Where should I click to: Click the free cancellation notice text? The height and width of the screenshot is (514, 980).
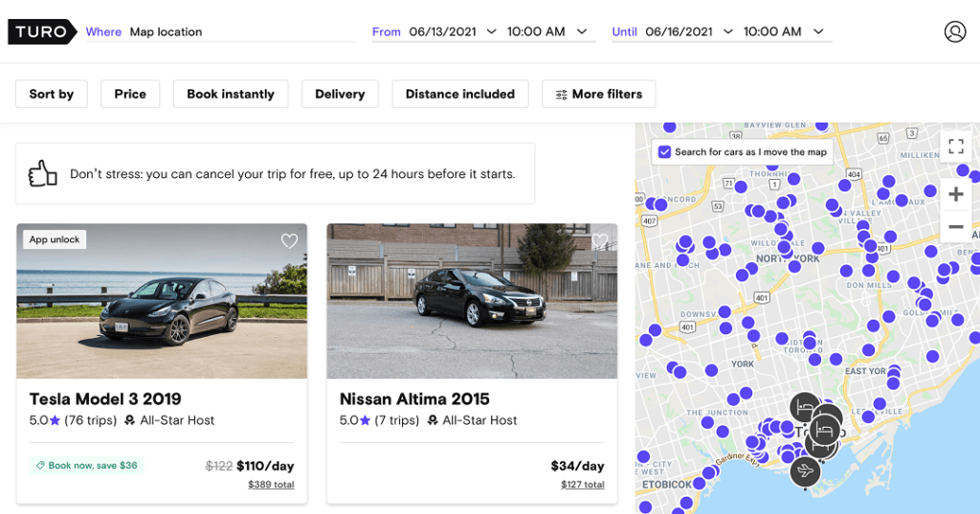tap(293, 174)
